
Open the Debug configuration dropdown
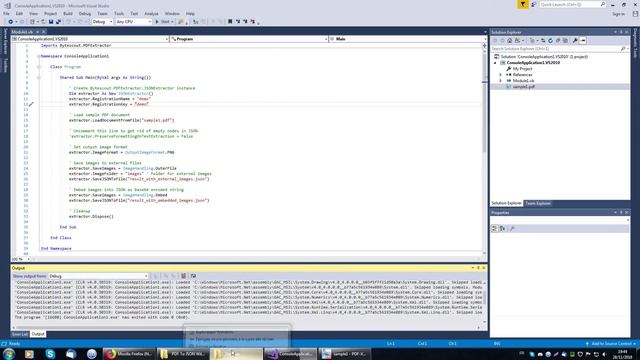pos(102,22)
